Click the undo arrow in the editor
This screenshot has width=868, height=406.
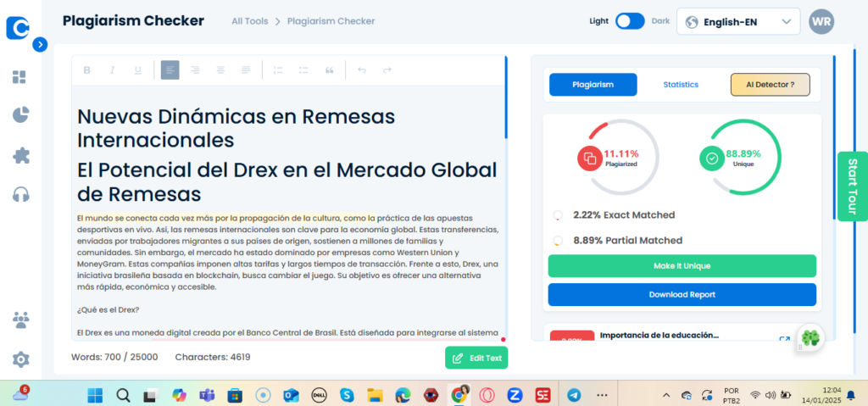click(361, 70)
